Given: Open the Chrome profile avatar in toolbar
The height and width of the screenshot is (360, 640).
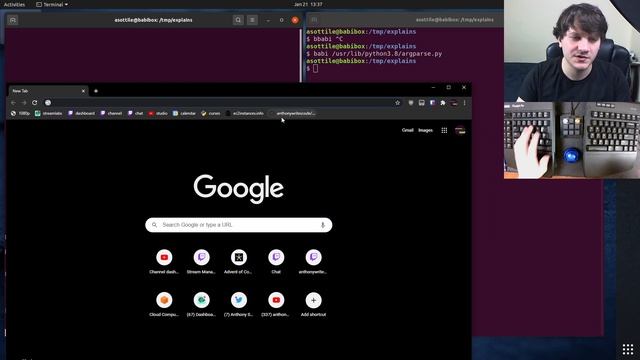Looking at the screenshot, I should (454, 103).
